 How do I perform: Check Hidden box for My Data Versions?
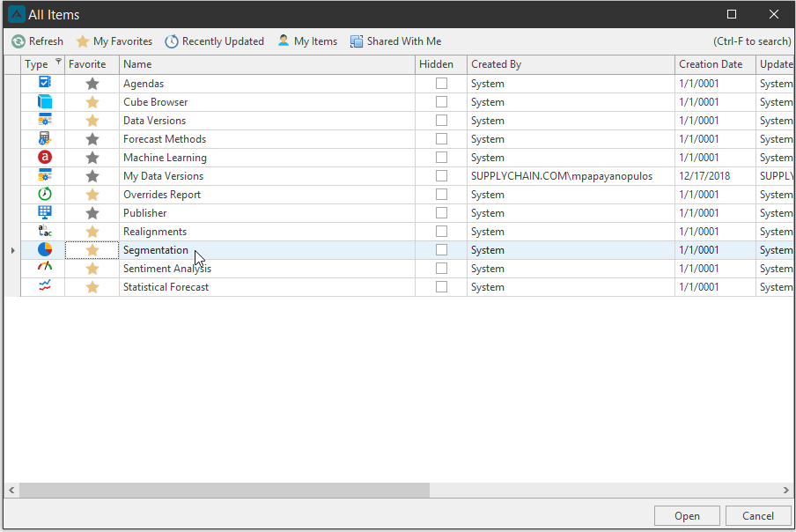coord(442,175)
